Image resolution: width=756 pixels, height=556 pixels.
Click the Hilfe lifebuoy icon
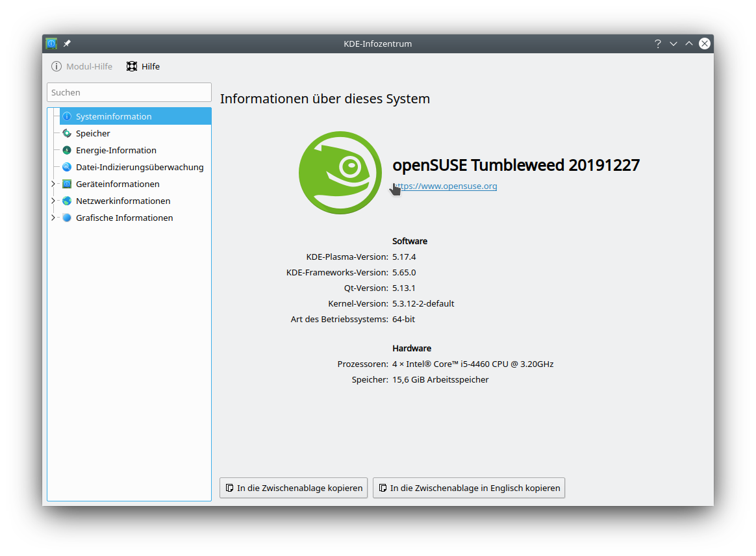point(132,66)
